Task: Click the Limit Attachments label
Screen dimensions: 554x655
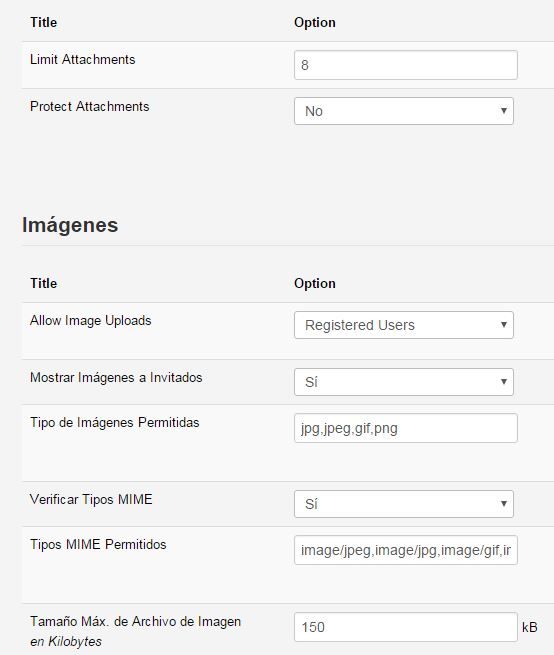Action: 83,59
